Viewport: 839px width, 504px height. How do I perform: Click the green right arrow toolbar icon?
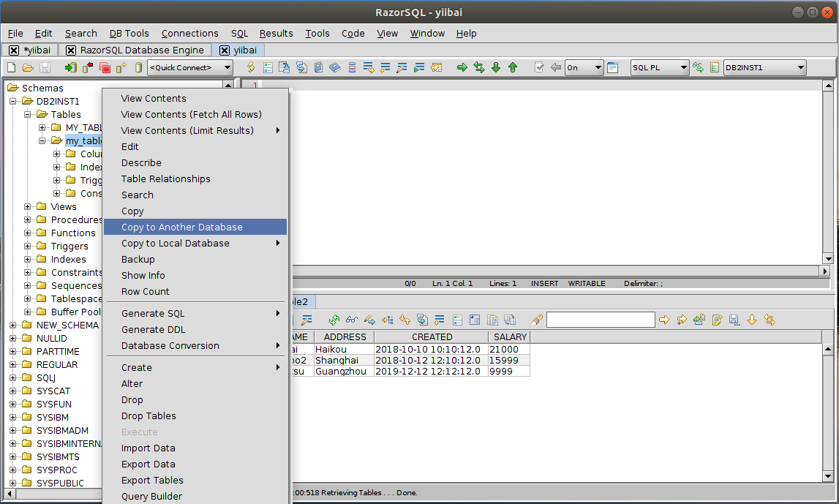point(462,68)
